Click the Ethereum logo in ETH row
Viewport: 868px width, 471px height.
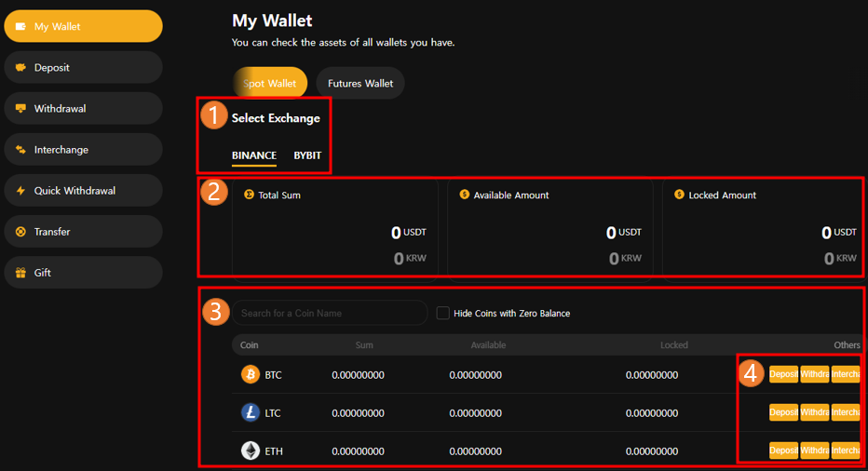pyautogui.click(x=251, y=451)
